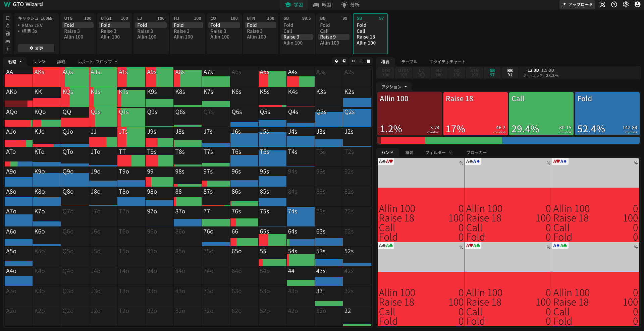644x331 pixels.
Task: Click the JTs cell in the range grid
Action: (x=131, y=137)
